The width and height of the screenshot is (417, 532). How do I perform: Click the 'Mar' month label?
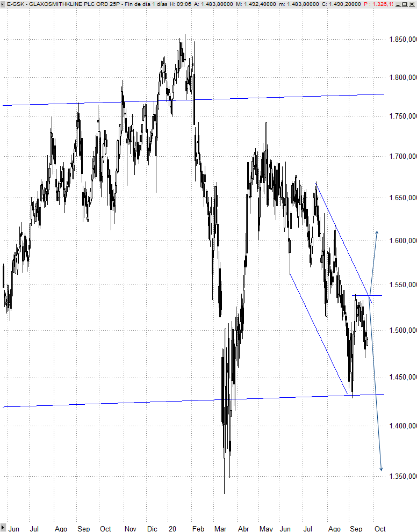(220, 528)
